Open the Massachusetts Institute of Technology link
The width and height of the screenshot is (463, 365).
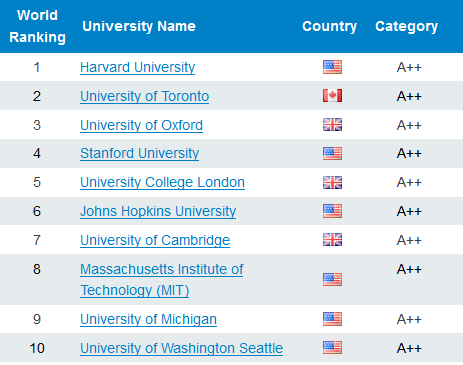(162, 280)
